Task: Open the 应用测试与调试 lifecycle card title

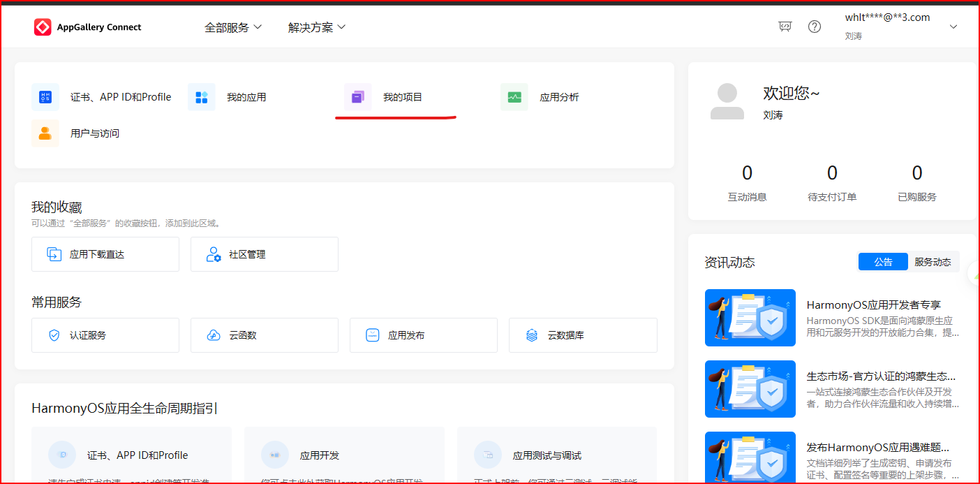Action: tap(547, 455)
